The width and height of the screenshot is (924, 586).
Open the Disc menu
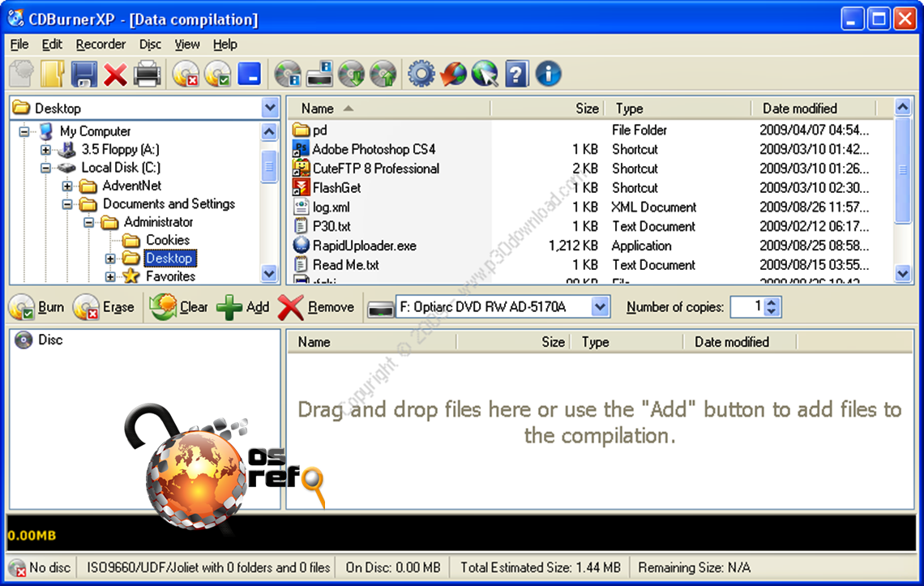150,45
